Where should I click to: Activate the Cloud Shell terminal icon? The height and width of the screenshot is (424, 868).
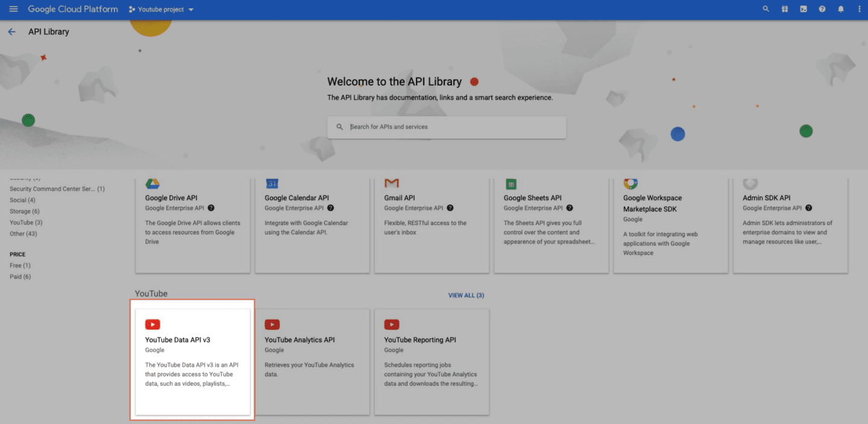[x=804, y=9]
